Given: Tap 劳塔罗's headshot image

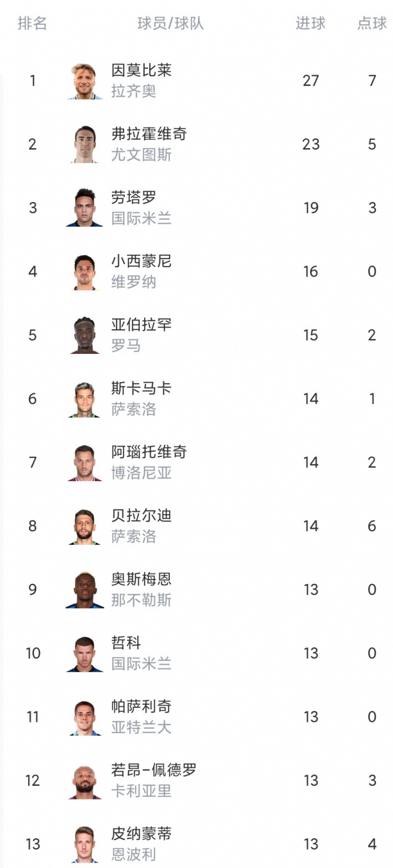Looking at the screenshot, I should [x=85, y=208].
